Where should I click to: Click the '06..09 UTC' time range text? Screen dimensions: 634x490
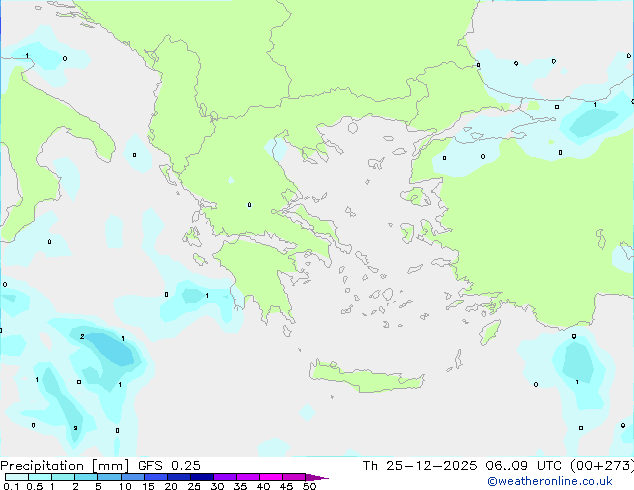[524, 466]
